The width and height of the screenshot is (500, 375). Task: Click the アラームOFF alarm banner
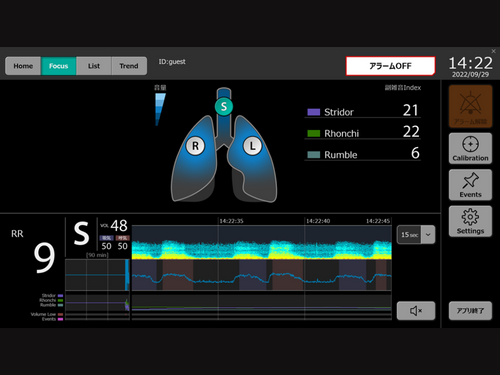click(390, 66)
